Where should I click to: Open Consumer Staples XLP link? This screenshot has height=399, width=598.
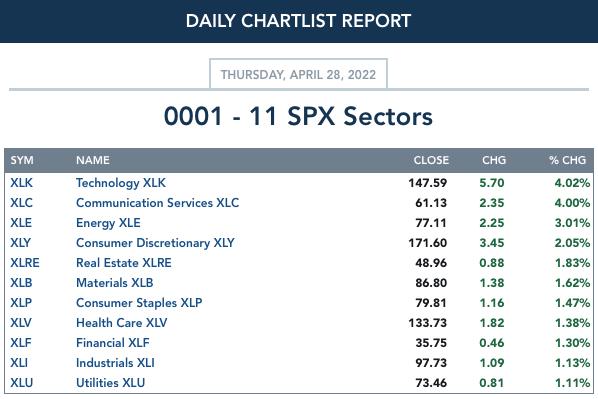[139, 302]
